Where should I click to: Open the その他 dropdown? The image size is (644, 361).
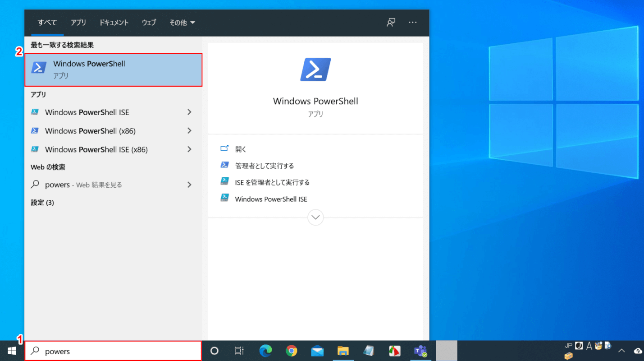(182, 23)
